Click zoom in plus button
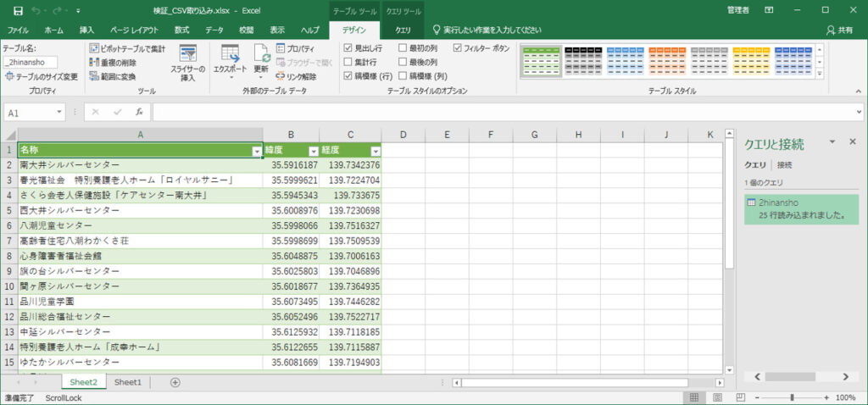Screen dimensions: 868x405 tap(826, 397)
